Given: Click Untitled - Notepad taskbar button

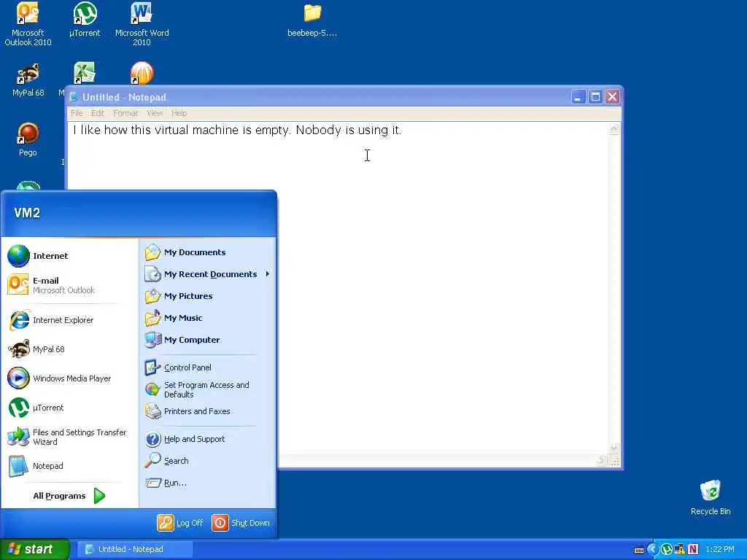Looking at the screenshot, I should tap(135, 549).
